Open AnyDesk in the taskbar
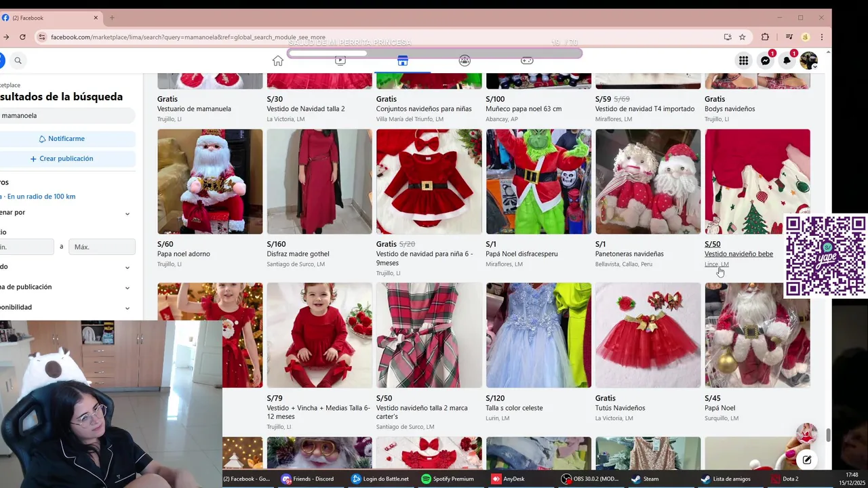Screen dimensions: 868x488 [508, 479]
